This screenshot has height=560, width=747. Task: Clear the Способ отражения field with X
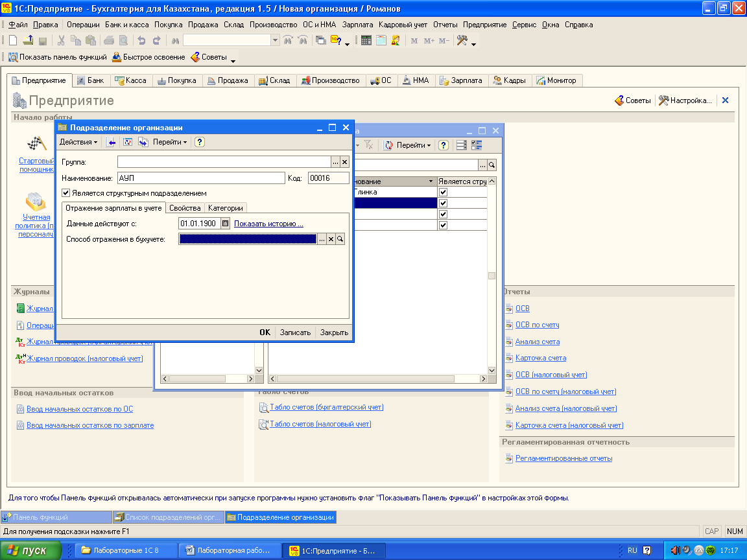pyautogui.click(x=331, y=239)
